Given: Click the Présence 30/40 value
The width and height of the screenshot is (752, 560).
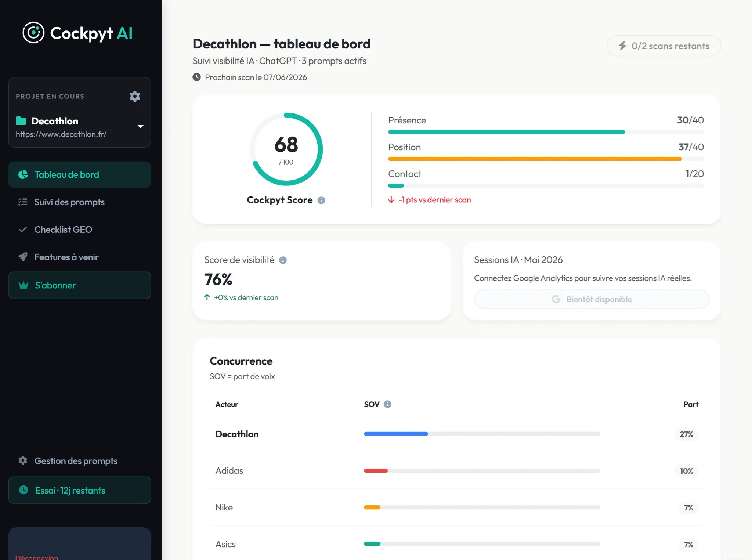Looking at the screenshot, I should pos(690,120).
